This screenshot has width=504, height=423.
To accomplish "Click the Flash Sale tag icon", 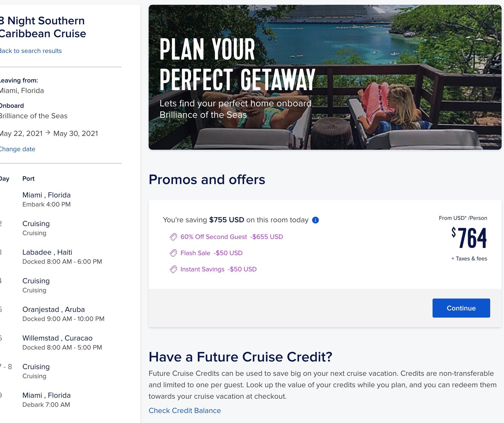I will (x=173, y=253).
